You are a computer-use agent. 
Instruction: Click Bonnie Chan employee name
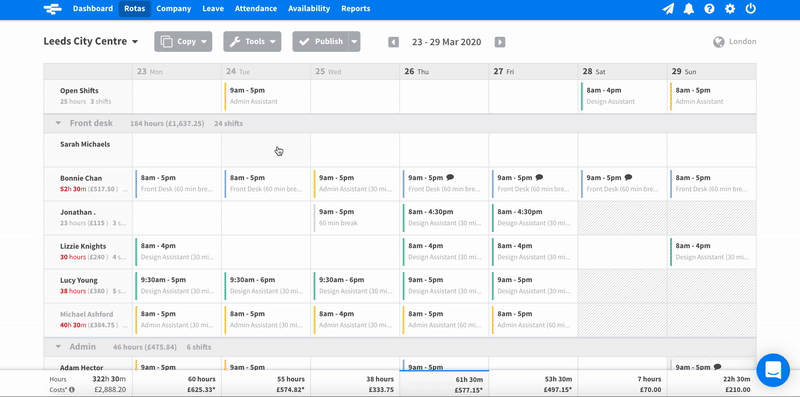pyautogui.click(x=81, y=178)
